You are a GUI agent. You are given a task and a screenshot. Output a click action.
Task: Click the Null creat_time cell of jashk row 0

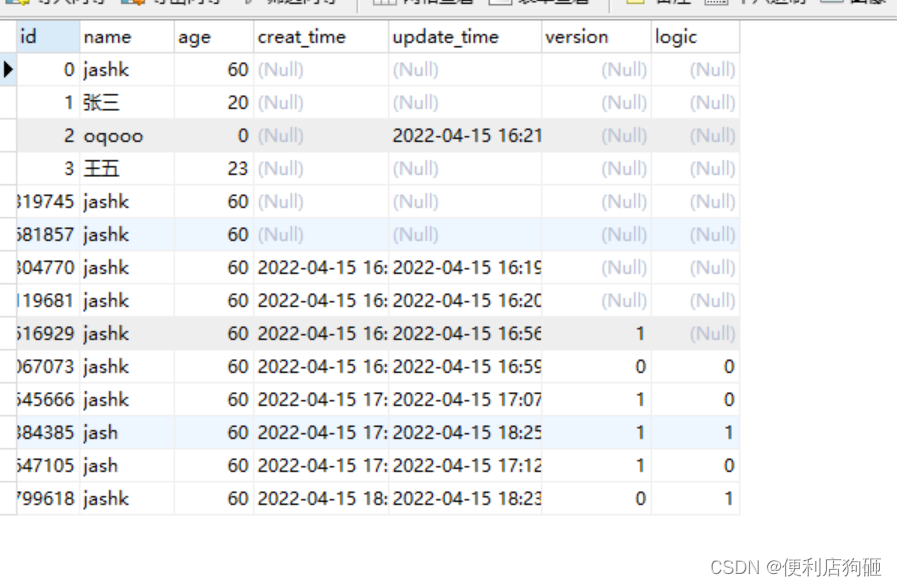tap(322, 70)
